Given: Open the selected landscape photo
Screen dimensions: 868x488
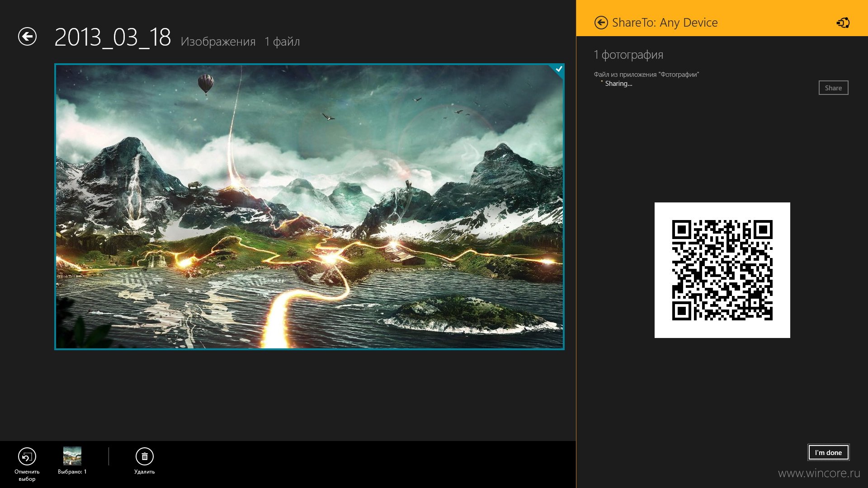Looking at the screenshot, I should (309, 206).
